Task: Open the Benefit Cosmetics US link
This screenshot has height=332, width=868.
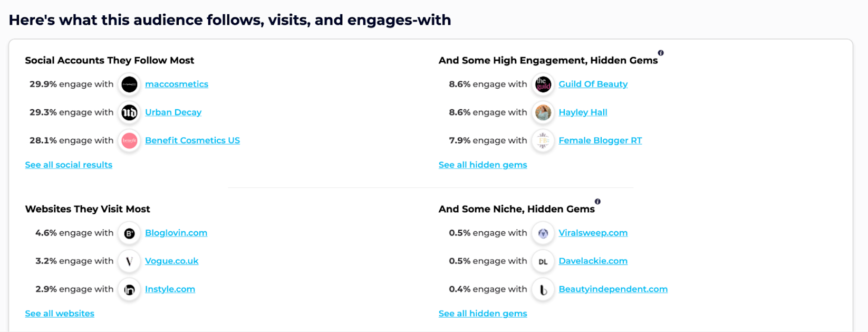Action: click(192, 140)
